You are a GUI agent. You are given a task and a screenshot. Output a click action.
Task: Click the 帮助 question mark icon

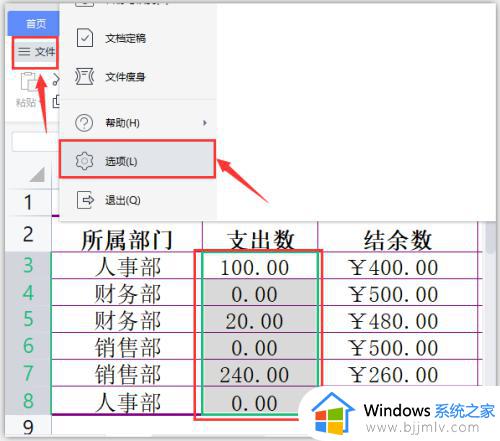[84, 123]
